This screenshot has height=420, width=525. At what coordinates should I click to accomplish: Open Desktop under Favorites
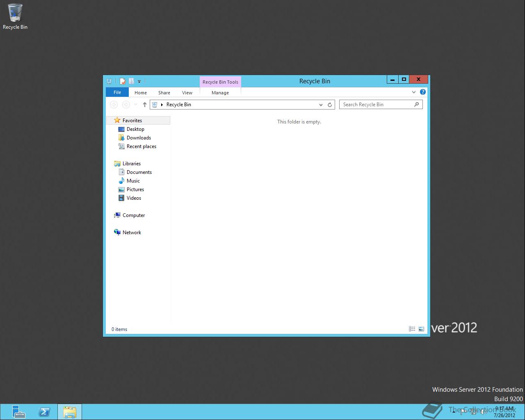click(135, 129)
